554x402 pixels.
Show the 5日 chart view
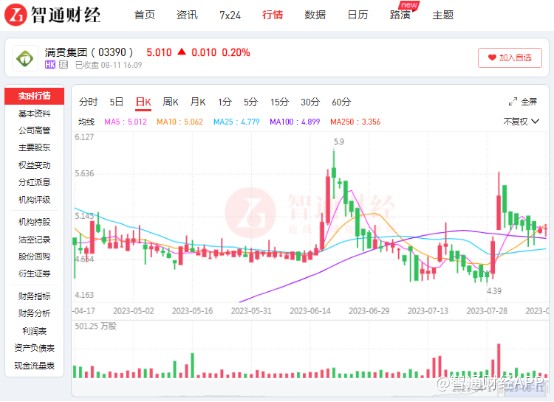click(x=116, y=102)
